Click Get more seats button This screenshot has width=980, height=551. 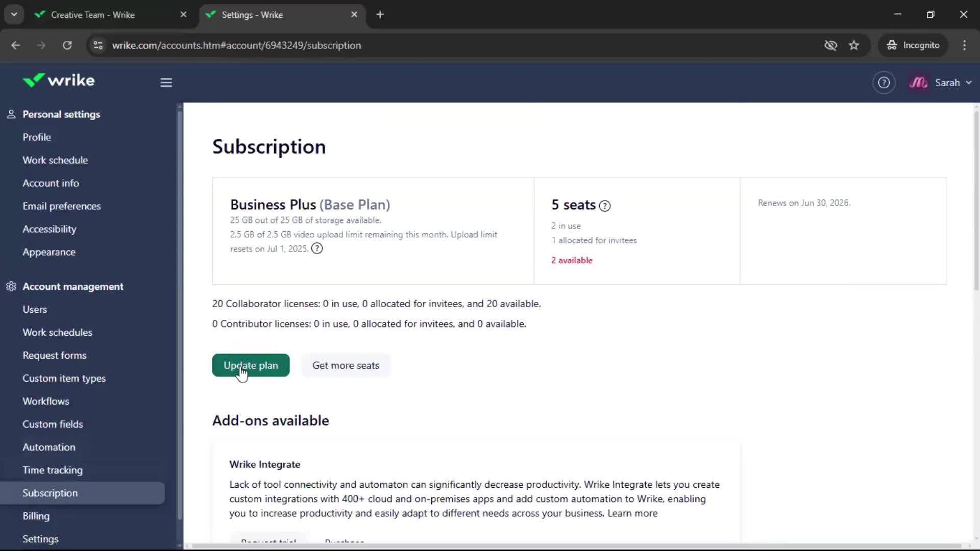(346, 365)
